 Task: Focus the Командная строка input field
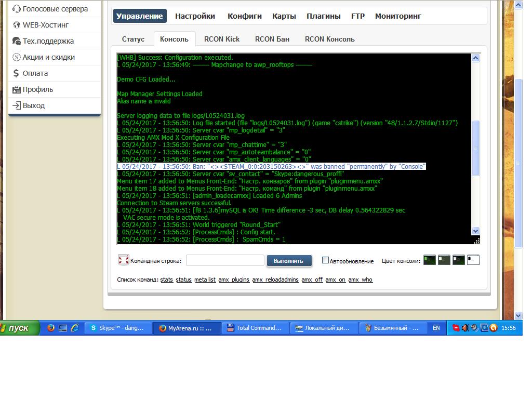[x=225, y=260]
